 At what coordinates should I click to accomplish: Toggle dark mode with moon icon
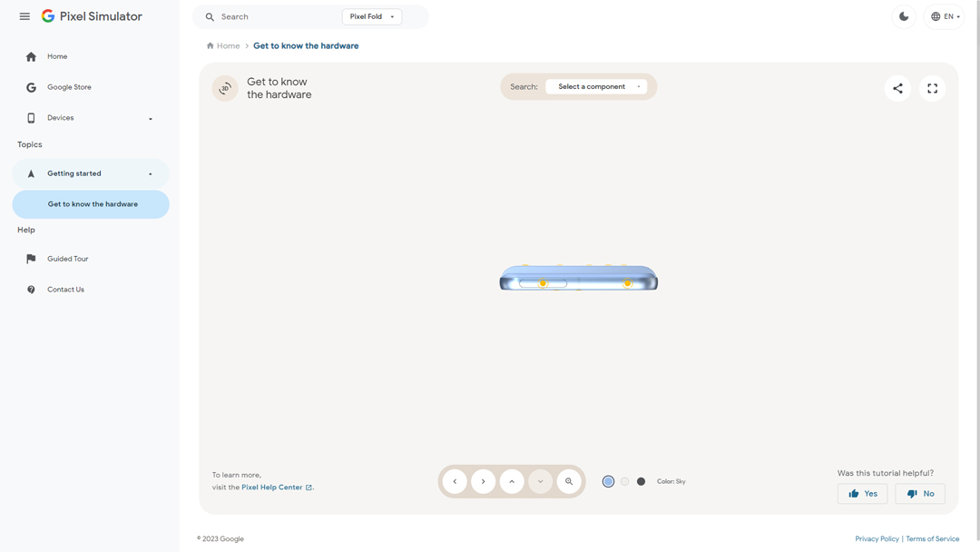click(904, 16)
